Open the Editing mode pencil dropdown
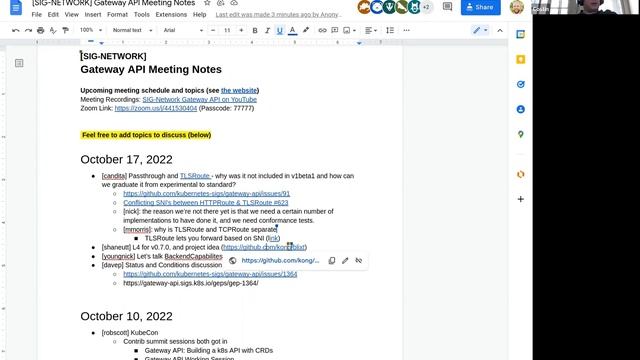Screen dimensions: 640x360 coord(480,30)
